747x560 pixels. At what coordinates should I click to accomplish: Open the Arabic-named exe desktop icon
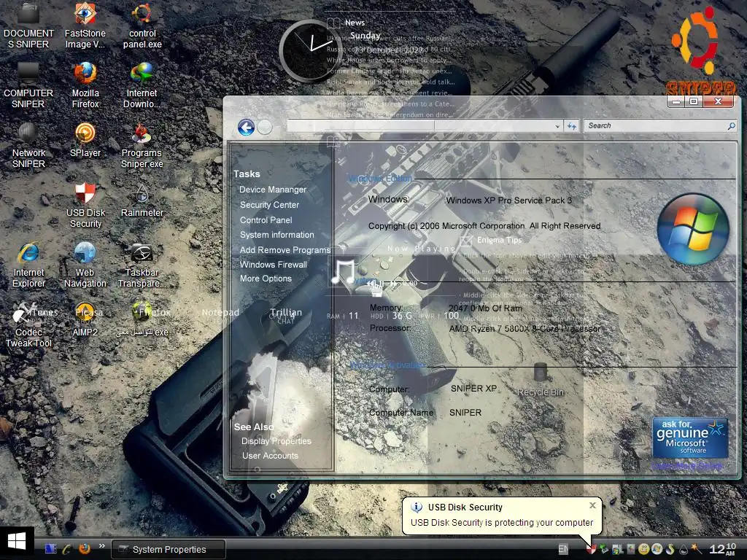(x=142, y=320)
